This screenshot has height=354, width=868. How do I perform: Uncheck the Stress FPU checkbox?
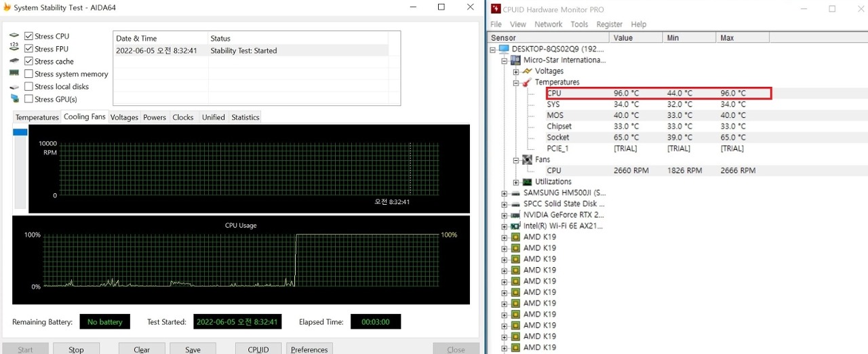(28, 48)
